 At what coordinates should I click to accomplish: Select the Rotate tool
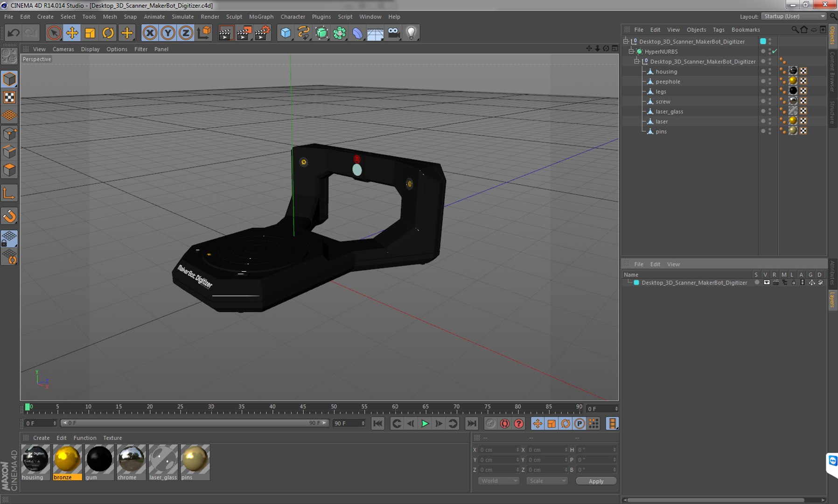[x=108, y=33]
